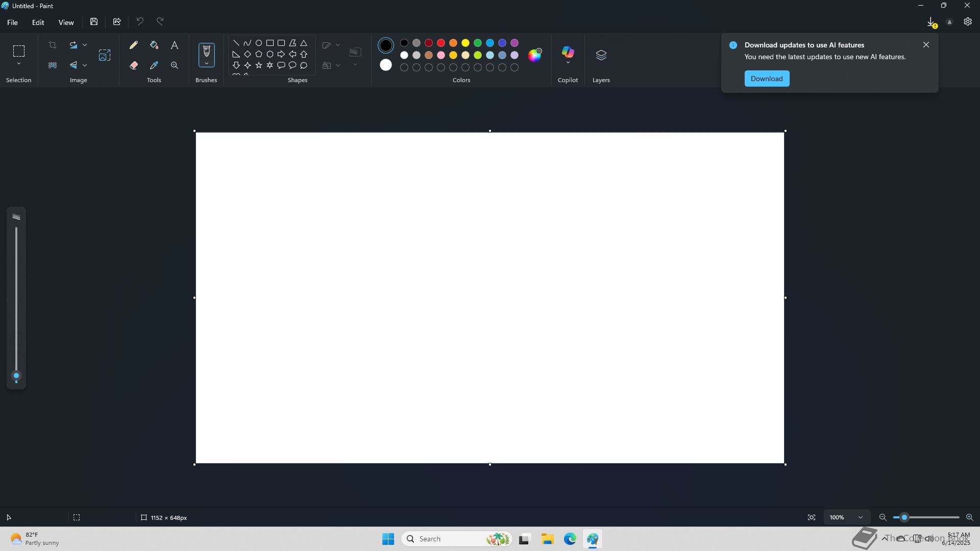Choose the Eraser tool

134,65
